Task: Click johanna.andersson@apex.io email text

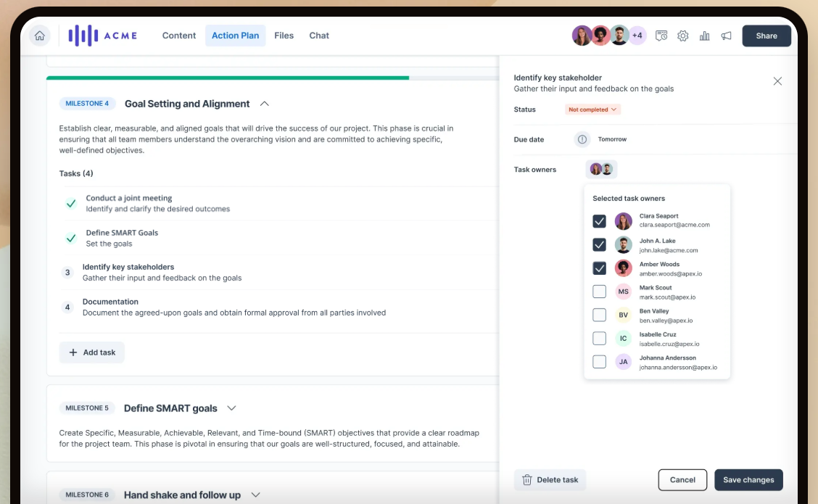Action: coord(678,368)
